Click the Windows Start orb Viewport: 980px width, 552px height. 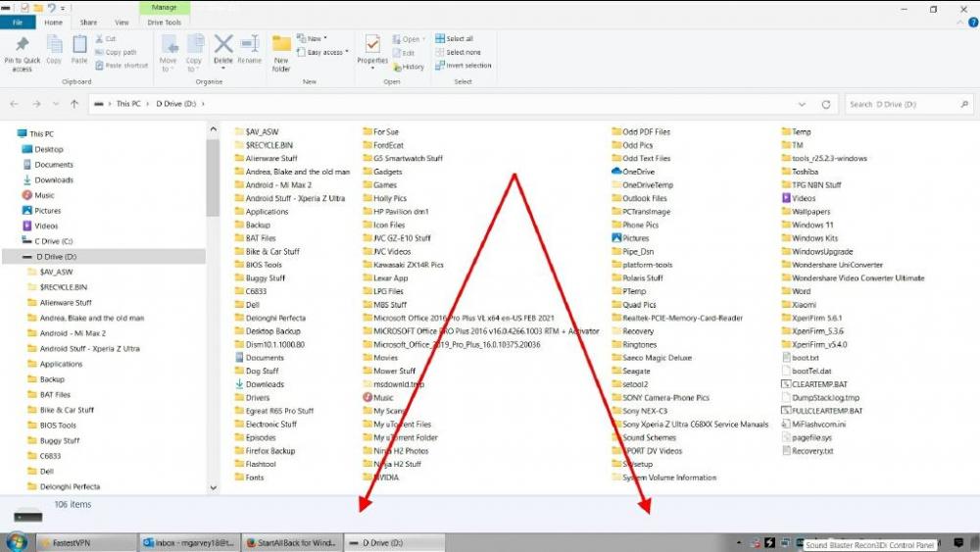(x=17, y=541)
